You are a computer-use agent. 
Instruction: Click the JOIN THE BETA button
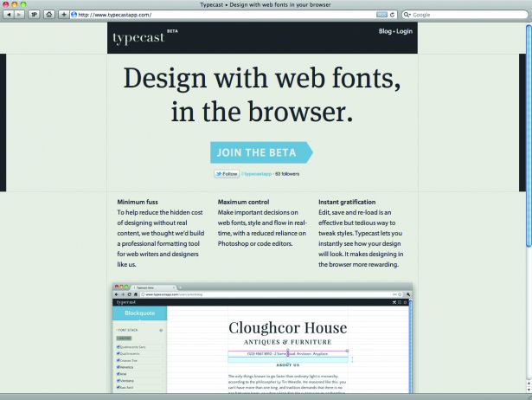point(261,152)
